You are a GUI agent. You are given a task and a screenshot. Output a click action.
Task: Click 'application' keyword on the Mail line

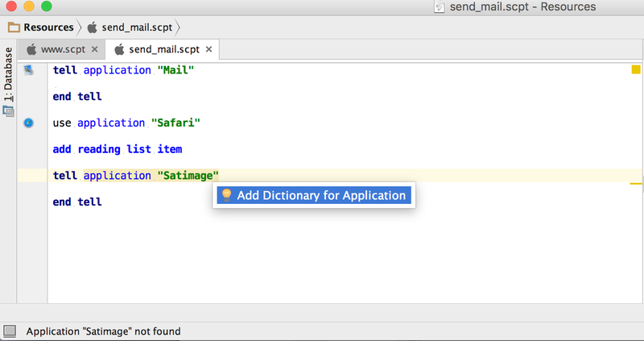pyautogui.click(x=117, y=70)
